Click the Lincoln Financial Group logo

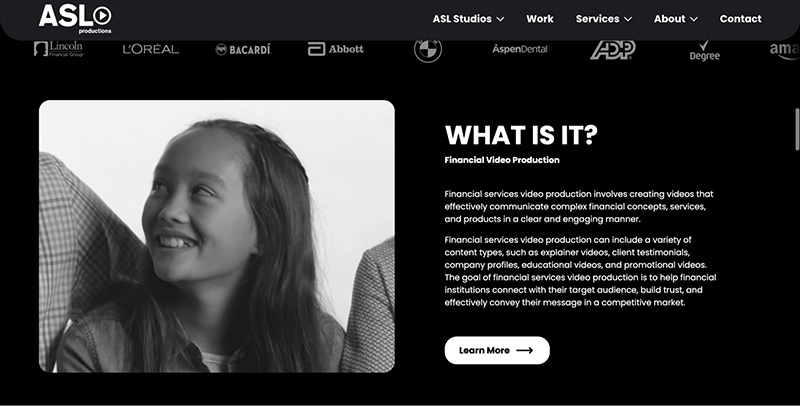pyautogui.click(x=58, y=49)
